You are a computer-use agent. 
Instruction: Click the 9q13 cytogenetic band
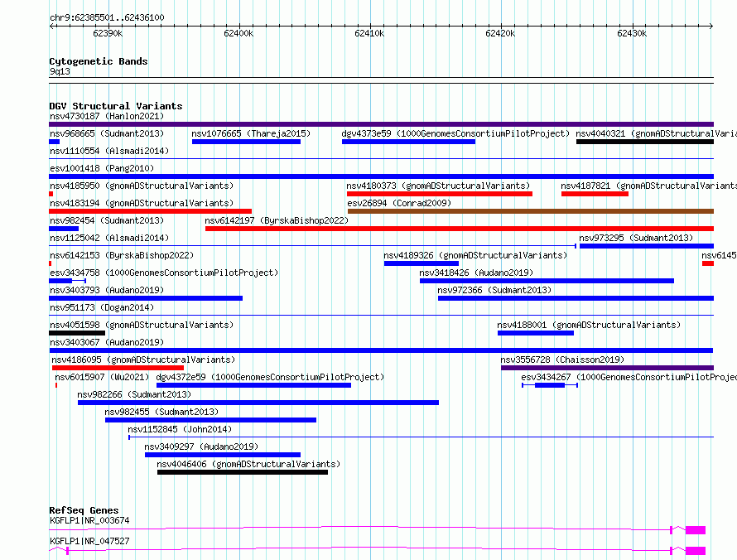point(381,80)
